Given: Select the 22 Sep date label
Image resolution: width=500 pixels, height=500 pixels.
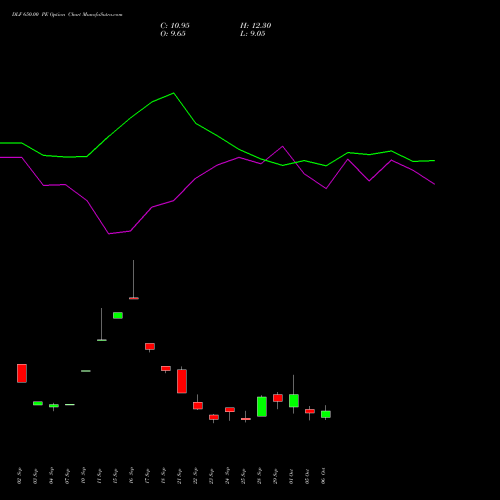Looking at the screenshot, I should coord(195,476).
